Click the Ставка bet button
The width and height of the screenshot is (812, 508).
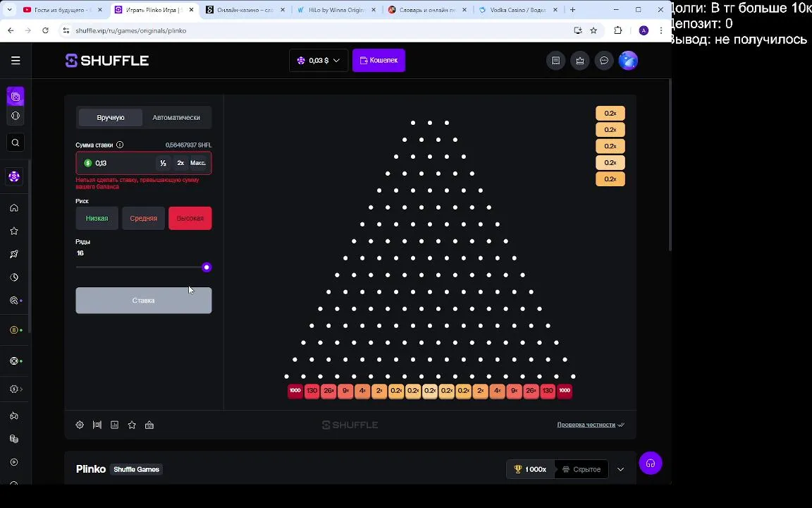click(144, 301)
